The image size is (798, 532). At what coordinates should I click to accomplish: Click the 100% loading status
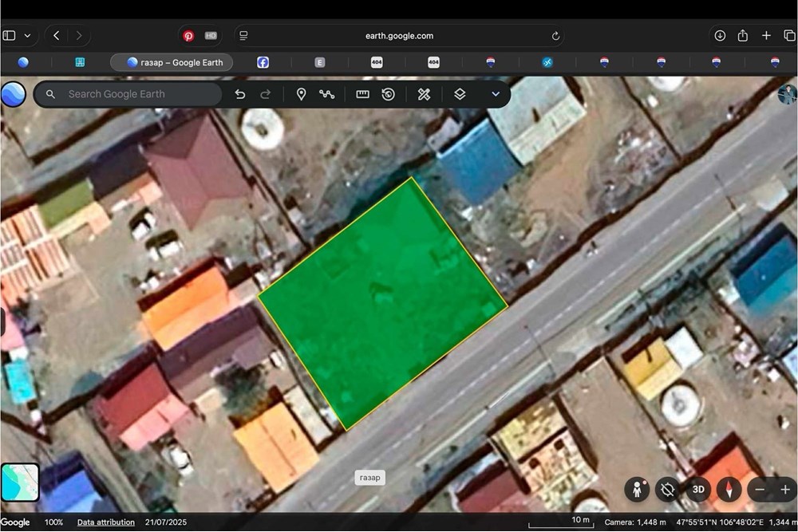tap(54, 522)
